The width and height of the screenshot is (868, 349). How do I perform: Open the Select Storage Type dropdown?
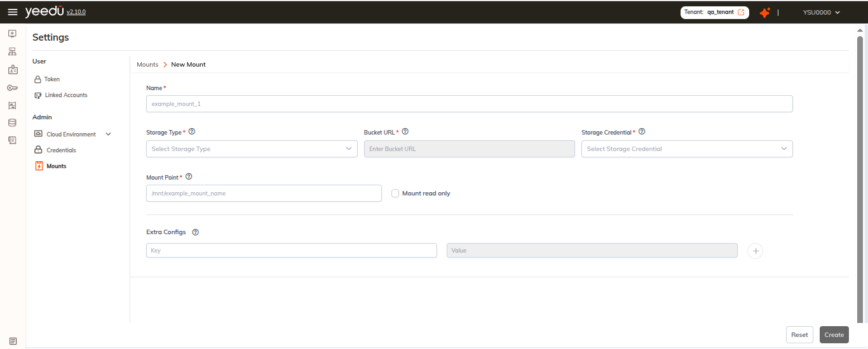tap(252, 149)
